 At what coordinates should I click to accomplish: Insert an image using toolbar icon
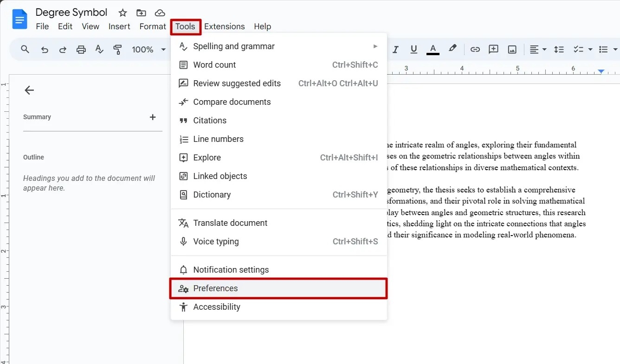coord(512,49)
